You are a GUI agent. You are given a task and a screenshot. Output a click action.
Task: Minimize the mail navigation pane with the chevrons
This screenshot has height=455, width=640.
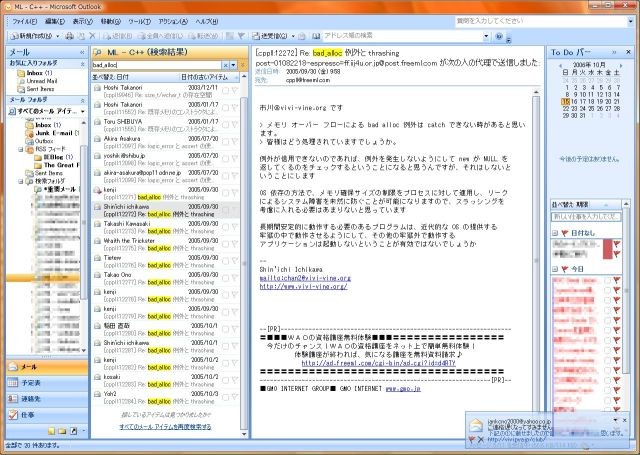coord(82,52)
